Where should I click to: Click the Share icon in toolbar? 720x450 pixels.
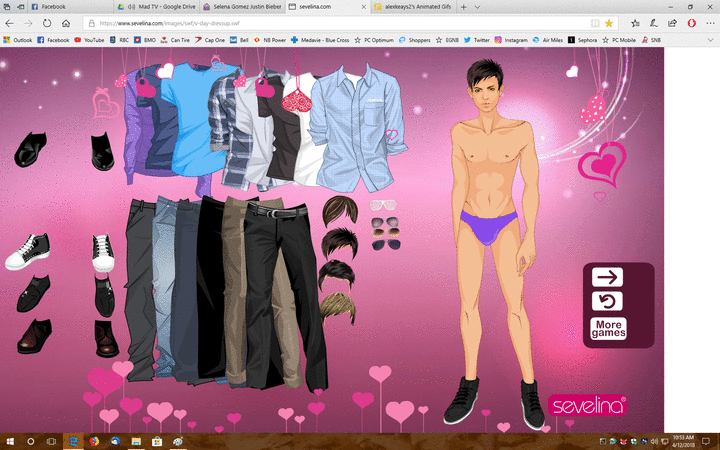click(672, 23)
